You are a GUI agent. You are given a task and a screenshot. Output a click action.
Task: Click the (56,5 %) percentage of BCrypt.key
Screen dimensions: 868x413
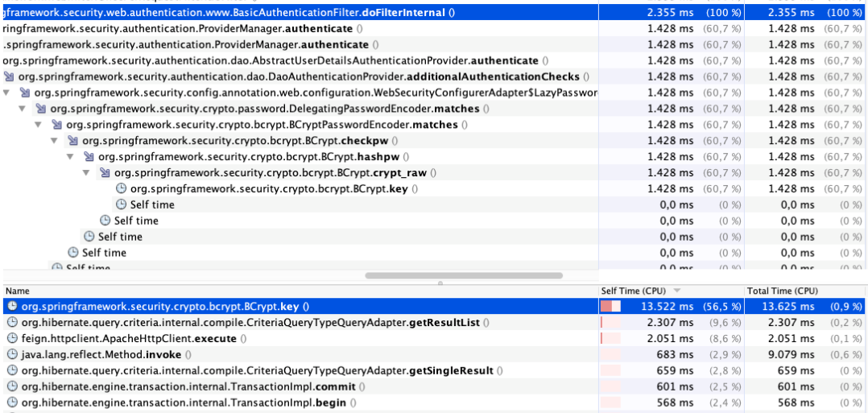[x=722, y=306]
